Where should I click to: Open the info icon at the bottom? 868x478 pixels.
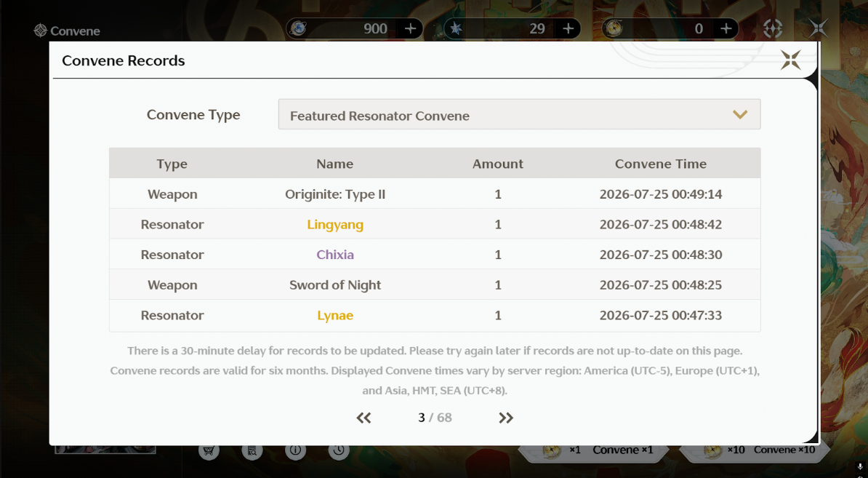296,450
